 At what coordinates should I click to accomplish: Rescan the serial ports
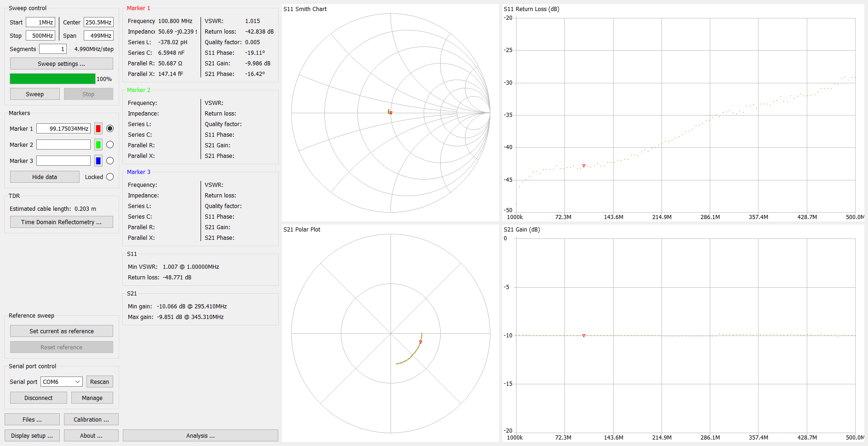tap(99, 382)
